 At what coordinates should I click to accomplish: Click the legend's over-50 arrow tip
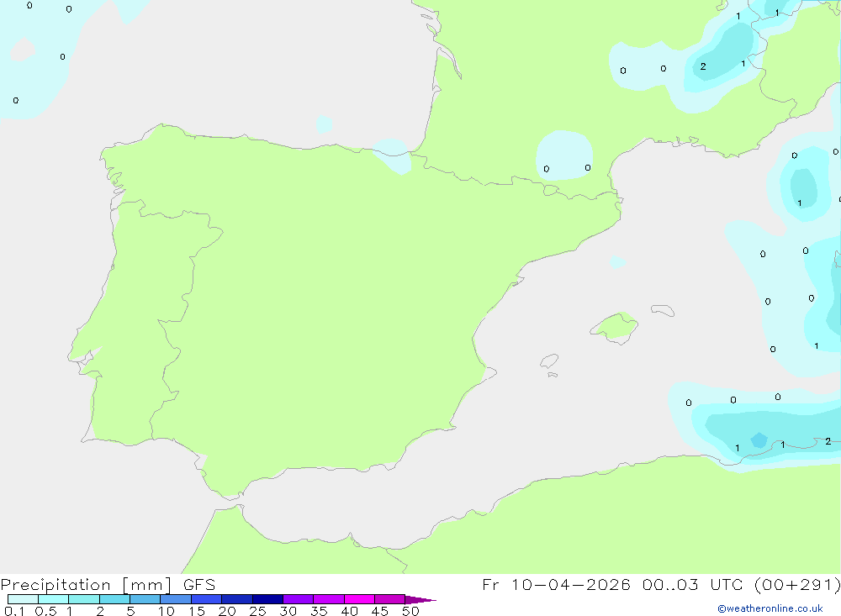pyautogui.click(x=420, y=600)
